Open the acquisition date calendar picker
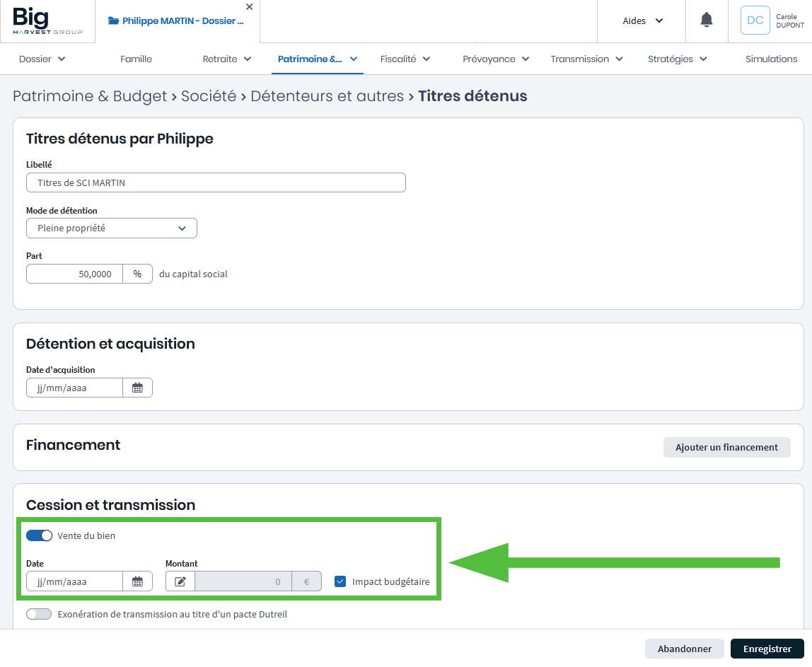Image resolution: width=812 pixels, height=667 pixels. (x=137, y=388)
